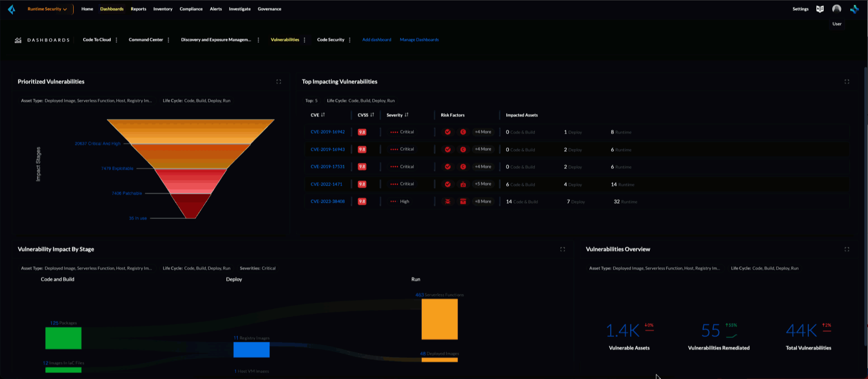The height and width of the screenshot is (379, 868).
Task: Open the Inventory menu
Action: coord(163,9)
